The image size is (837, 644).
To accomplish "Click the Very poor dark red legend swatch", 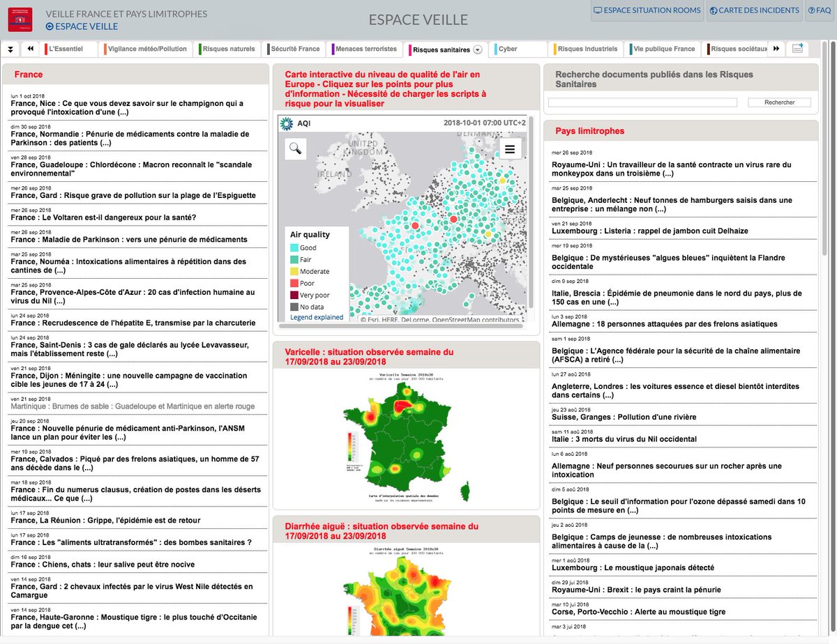I will tap(294, 295).
